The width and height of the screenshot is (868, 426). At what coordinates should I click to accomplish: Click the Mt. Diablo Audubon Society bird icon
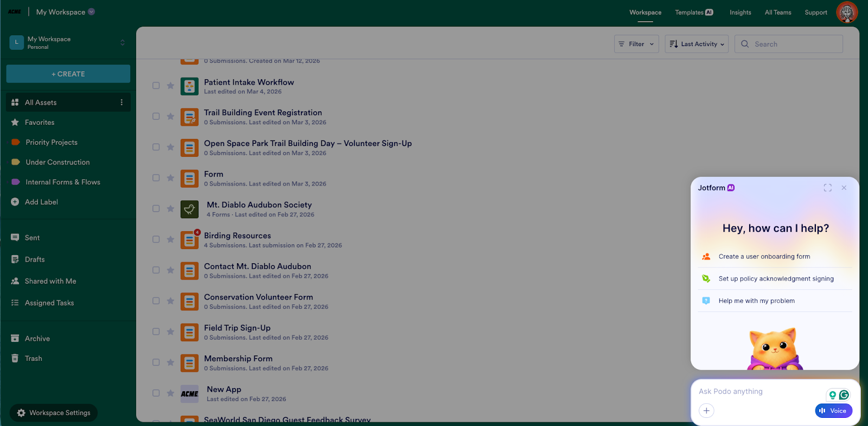click(189, 209)
